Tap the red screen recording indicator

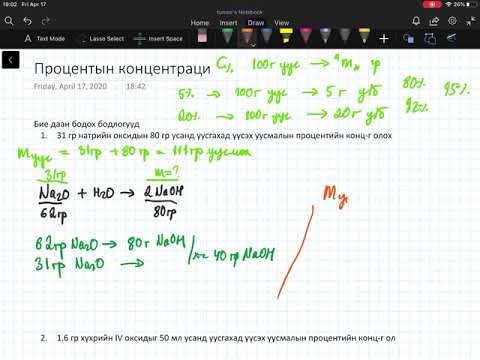tap(432, 4)
